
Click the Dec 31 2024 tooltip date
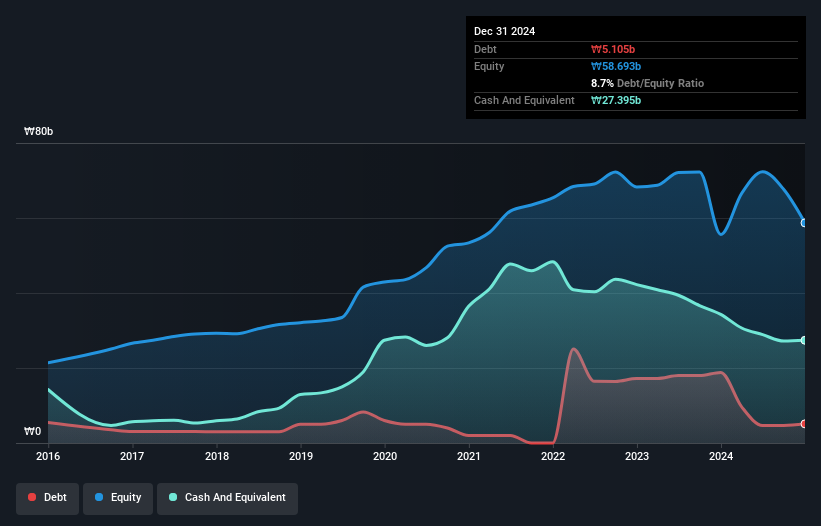click(504, 31)
